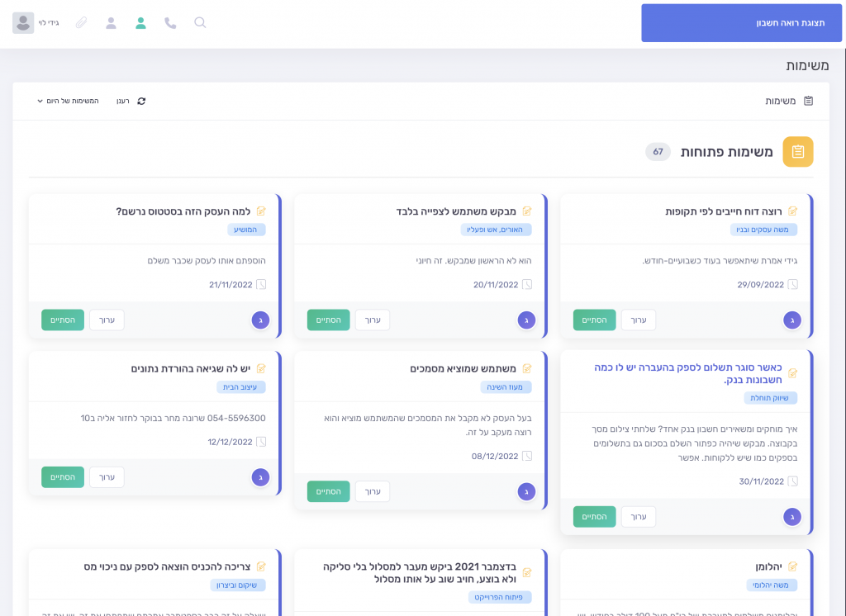Click the משה עסקים ובניו client tag
Screen dimensions: 846x616
763,230
